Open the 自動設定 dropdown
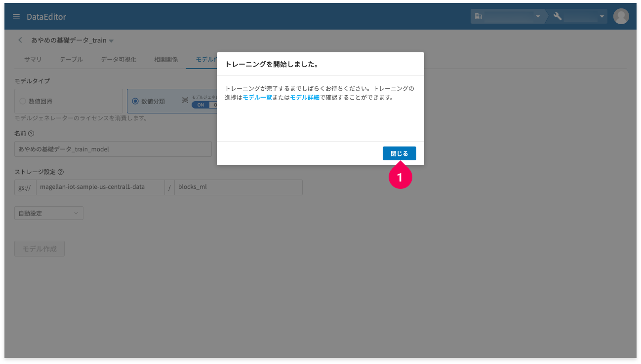The width and height of the screenshot is (641, 364). (x=49, y=213)
